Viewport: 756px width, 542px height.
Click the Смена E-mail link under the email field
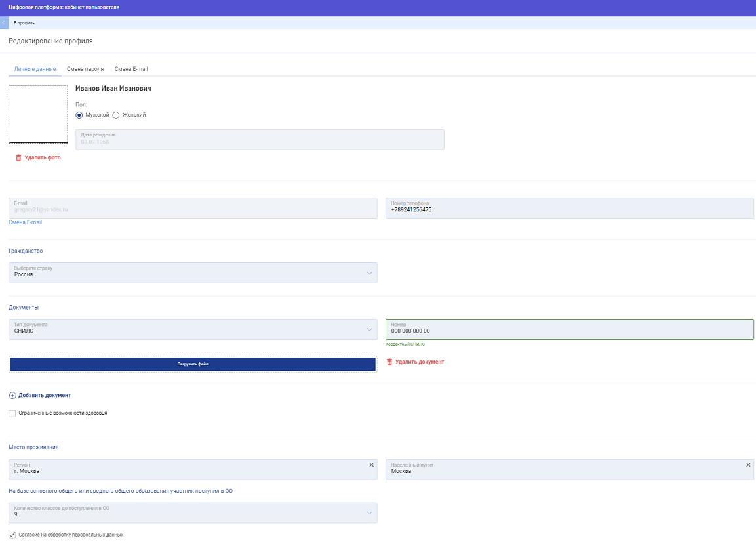(x=25, y=223)
